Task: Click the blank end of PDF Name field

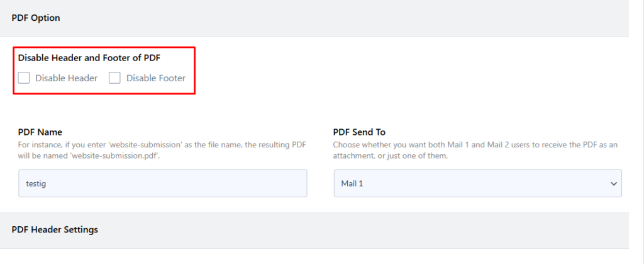Action: pyautogui.click(x=206, y=183)
